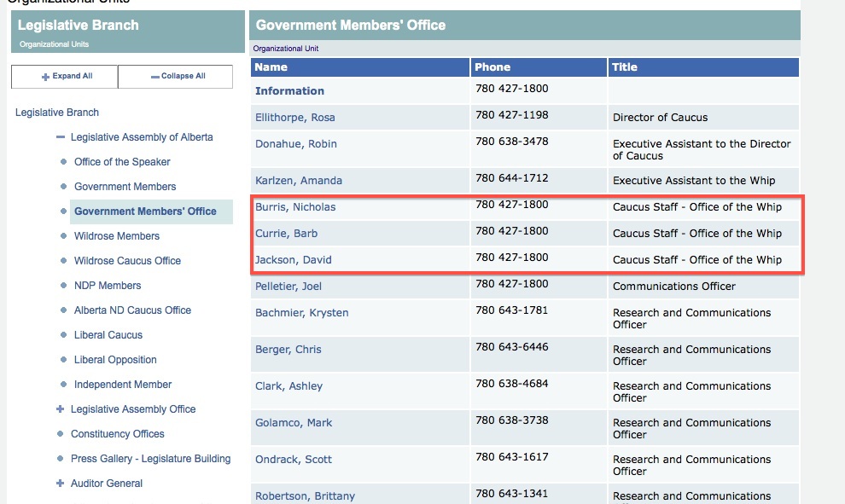This screenshot has height=504, width=845.
Task: Open Alberta ND Caucus Office
Action: pos(132,310)
